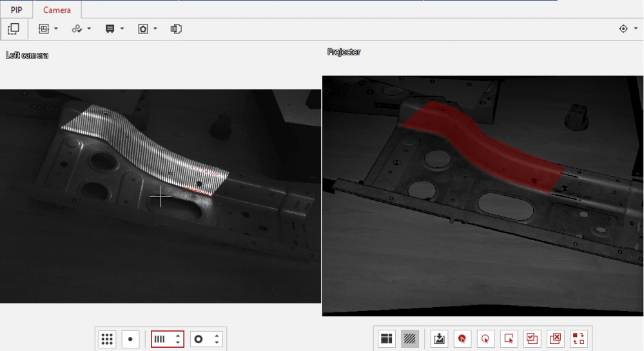The image size is (644, 351).
Task: Click the dashed-square window icon in top toolbar
Action: 13,29
